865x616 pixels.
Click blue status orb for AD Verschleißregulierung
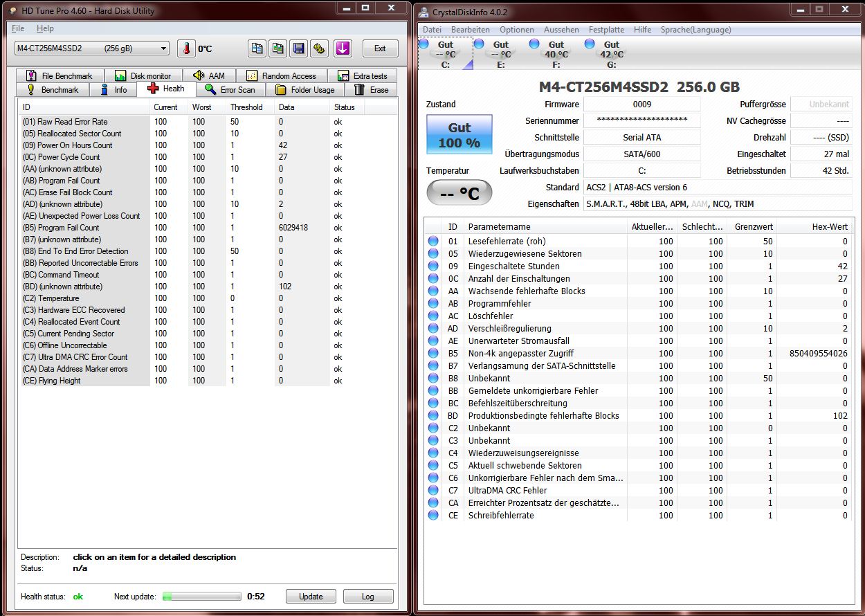point(433,328)
